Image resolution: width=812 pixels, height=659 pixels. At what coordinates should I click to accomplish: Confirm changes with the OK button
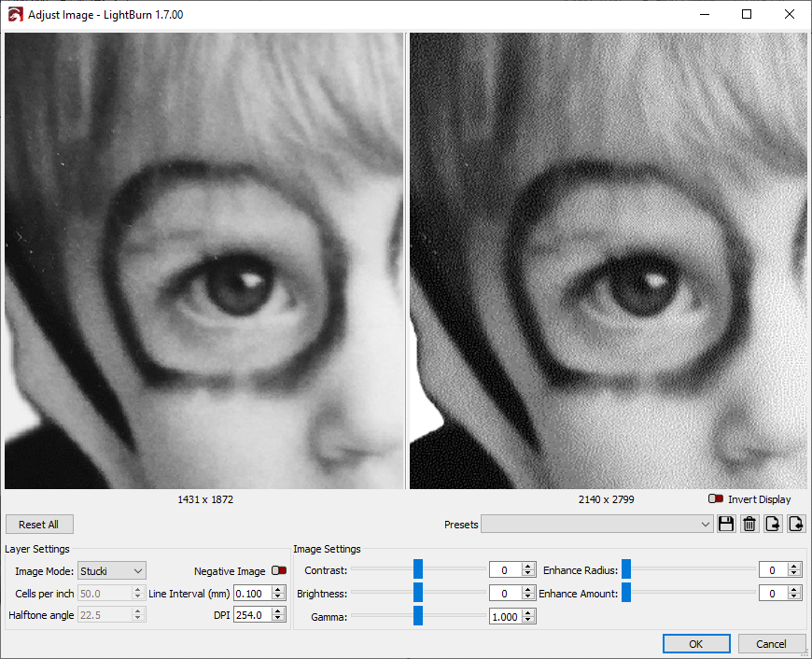[696, 643]
